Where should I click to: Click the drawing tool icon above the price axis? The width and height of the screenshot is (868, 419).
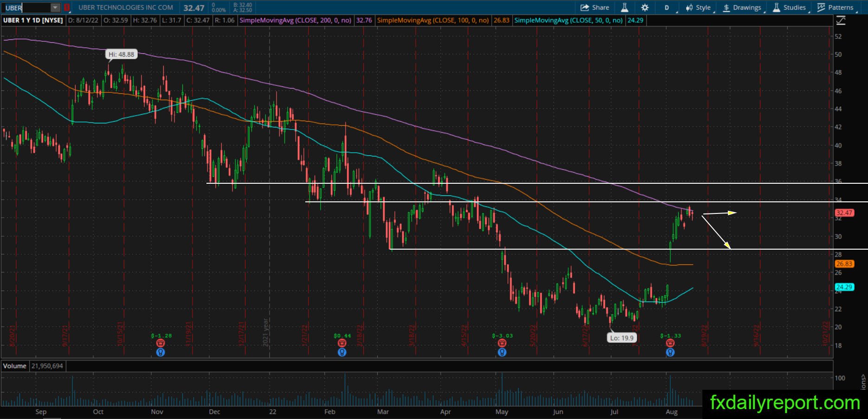pyautogui.click(x=841, y=20)
